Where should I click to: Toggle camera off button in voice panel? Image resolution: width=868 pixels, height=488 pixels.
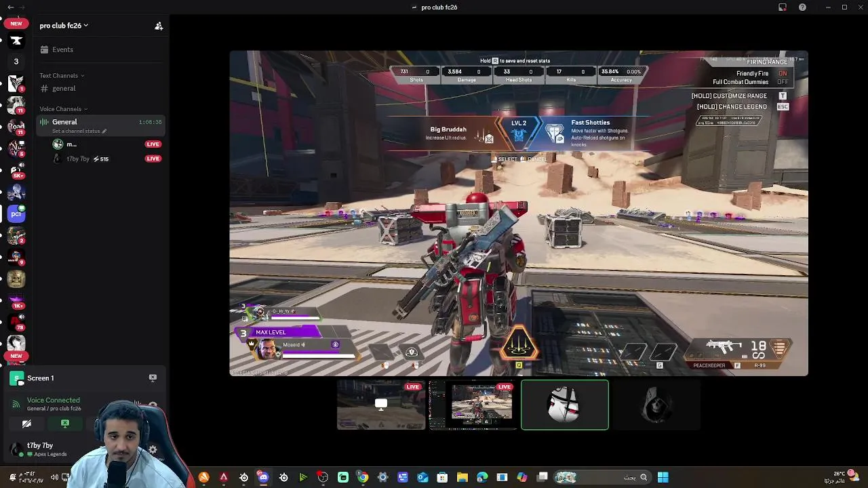pyautogui.click(x=26, y=424)
